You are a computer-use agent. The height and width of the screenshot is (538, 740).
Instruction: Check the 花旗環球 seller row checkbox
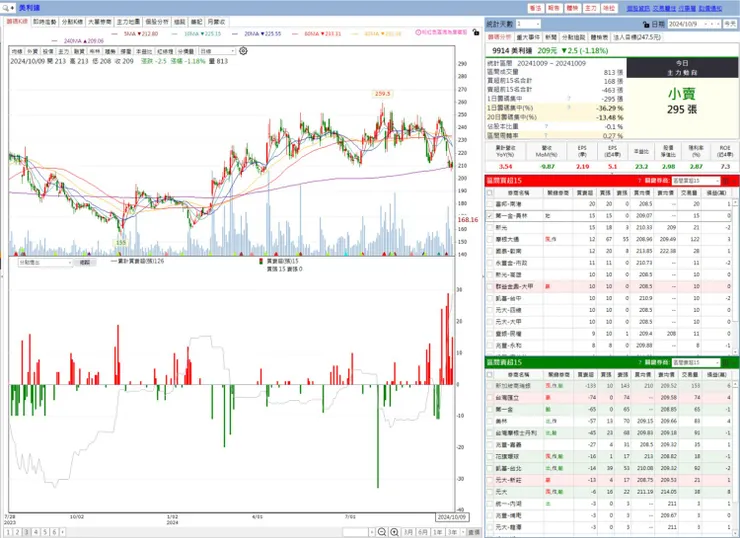[489, 457]
